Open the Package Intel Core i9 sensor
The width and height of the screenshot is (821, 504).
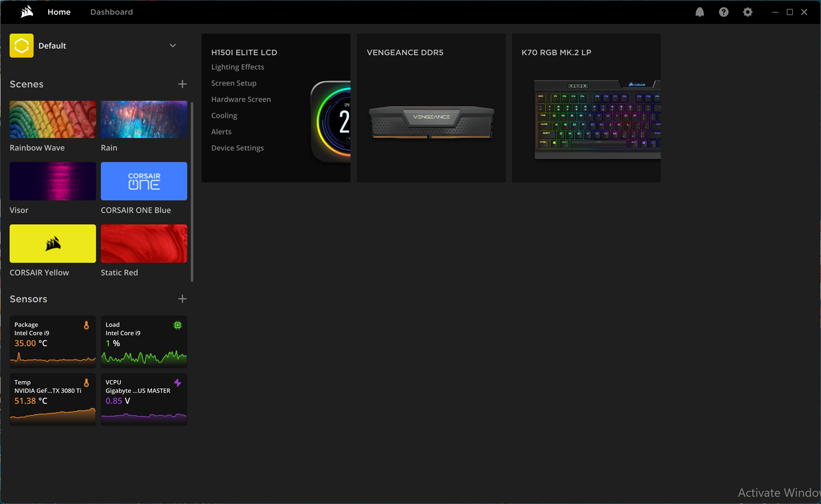pos(53,341)
